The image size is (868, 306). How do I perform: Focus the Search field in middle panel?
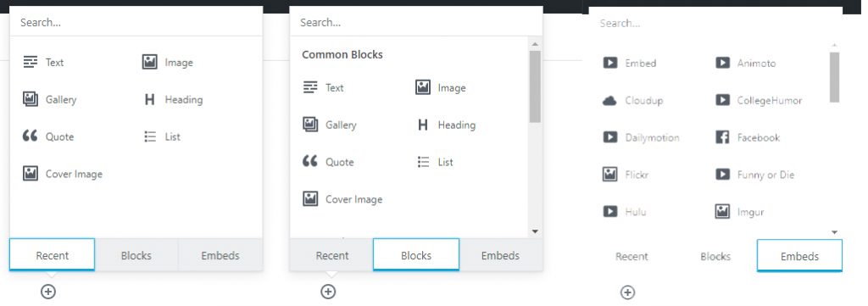pos(415,23)
